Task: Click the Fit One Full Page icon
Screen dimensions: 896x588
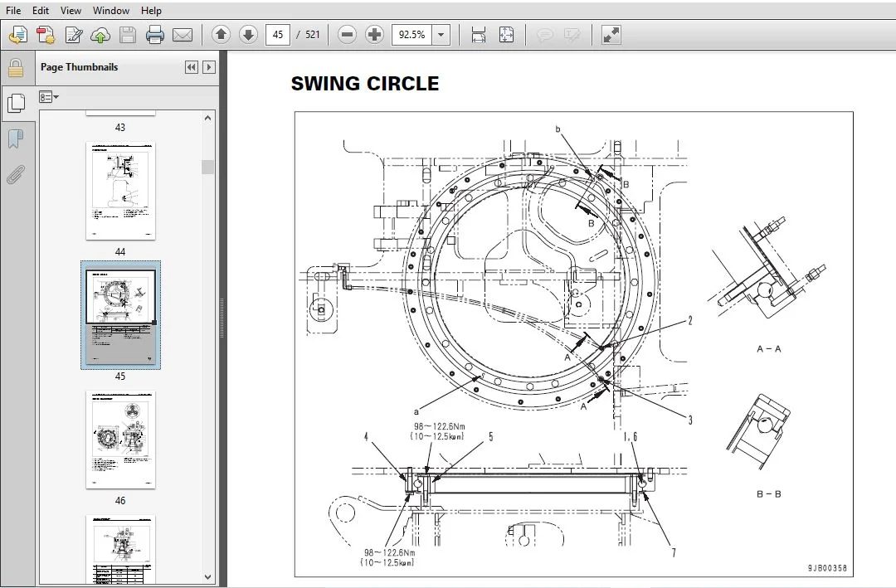Action: point(506,35)
